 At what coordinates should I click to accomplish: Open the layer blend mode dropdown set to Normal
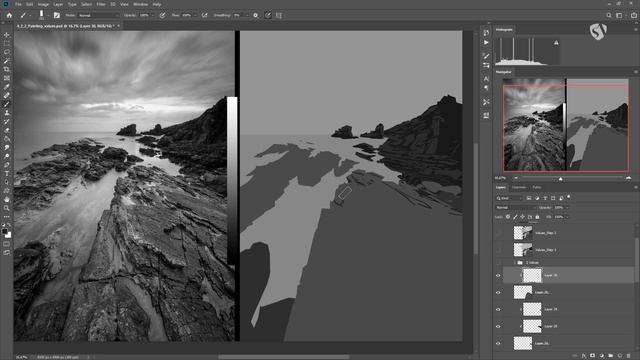(x=515, y=207)
